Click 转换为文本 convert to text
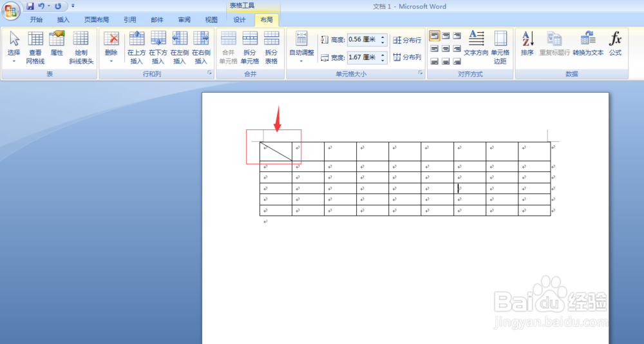644x344 pixels. click(x=588, y=44)
